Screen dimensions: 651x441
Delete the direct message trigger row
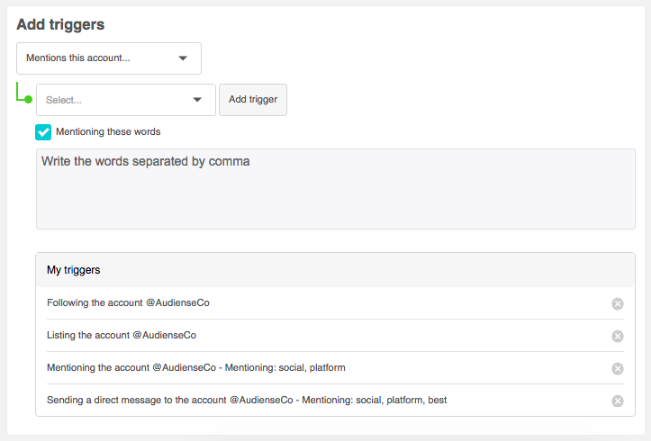coord(617,401)
